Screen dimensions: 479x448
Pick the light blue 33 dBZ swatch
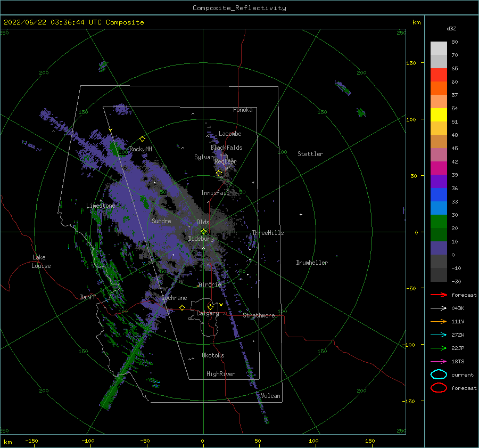(439, 208)
